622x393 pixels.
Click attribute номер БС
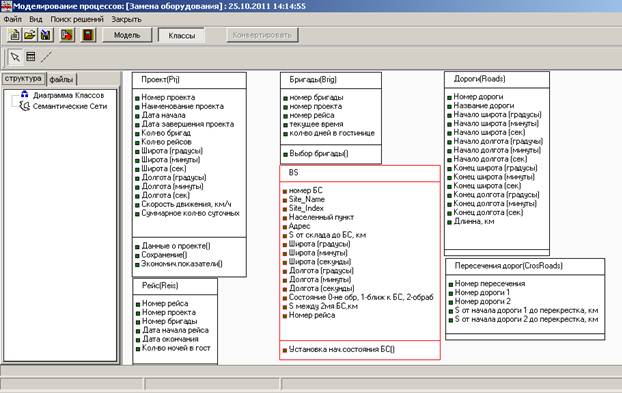(306, 191)
